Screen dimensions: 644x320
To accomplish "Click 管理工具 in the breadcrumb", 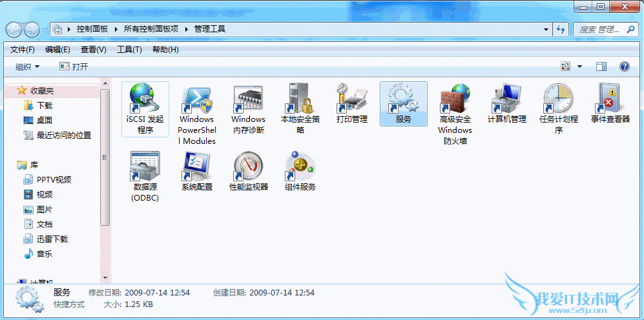I will [209, 29].
